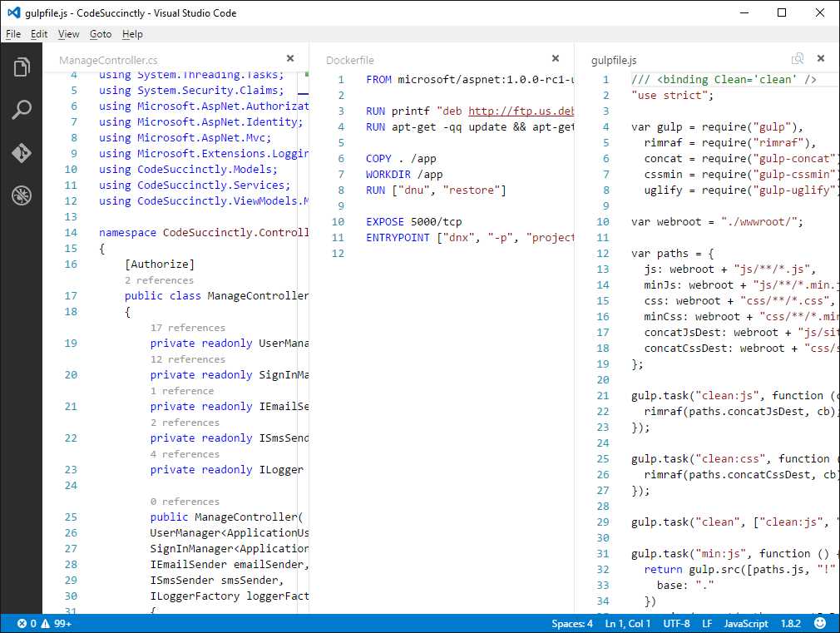Open the Debug view icon
The width and height of the screenshot is (840, 633).
tap(21, 195)
